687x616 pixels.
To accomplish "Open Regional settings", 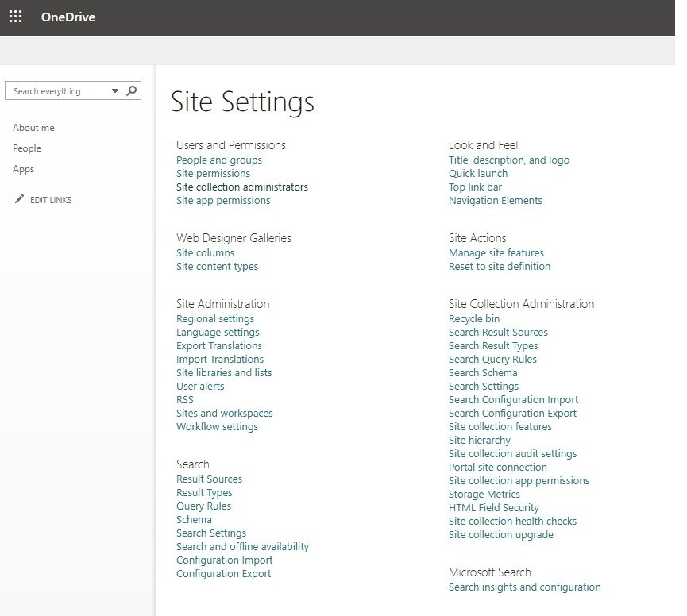I will [215, 319].
